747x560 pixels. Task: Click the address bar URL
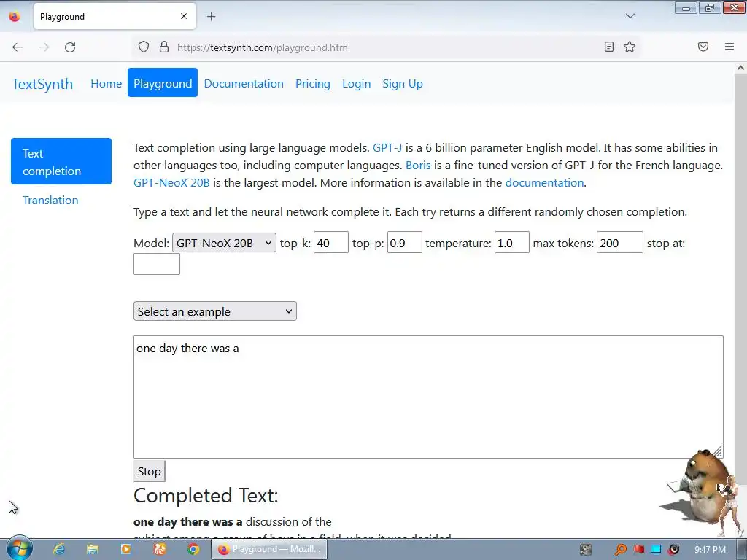tap(263, 47)
